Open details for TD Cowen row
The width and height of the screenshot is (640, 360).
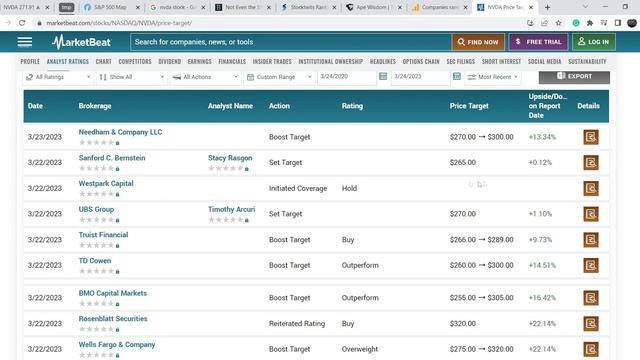click(x=591, y=265)
